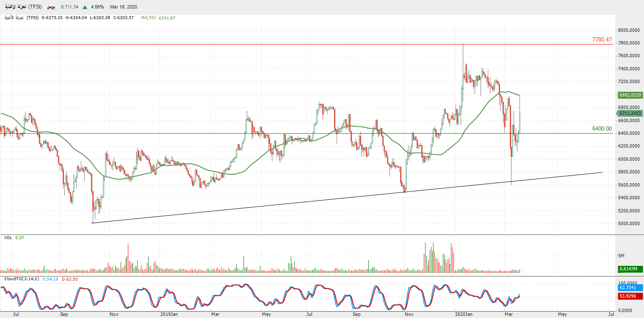Click the close value C:6303.57
644x318 pixels.
click(124, 18)
